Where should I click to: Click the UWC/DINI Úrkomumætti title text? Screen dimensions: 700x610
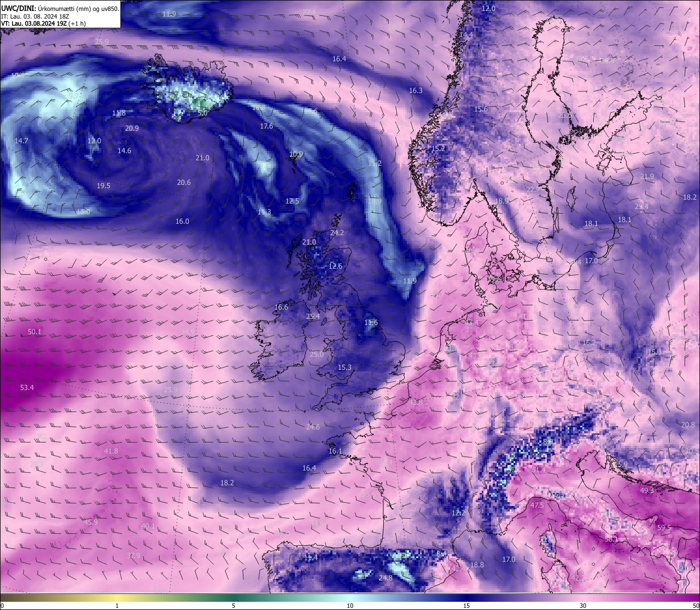60,8
